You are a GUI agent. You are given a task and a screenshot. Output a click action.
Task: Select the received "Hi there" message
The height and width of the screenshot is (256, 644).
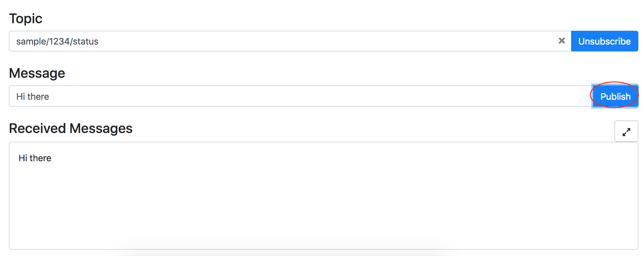[35, 158]
